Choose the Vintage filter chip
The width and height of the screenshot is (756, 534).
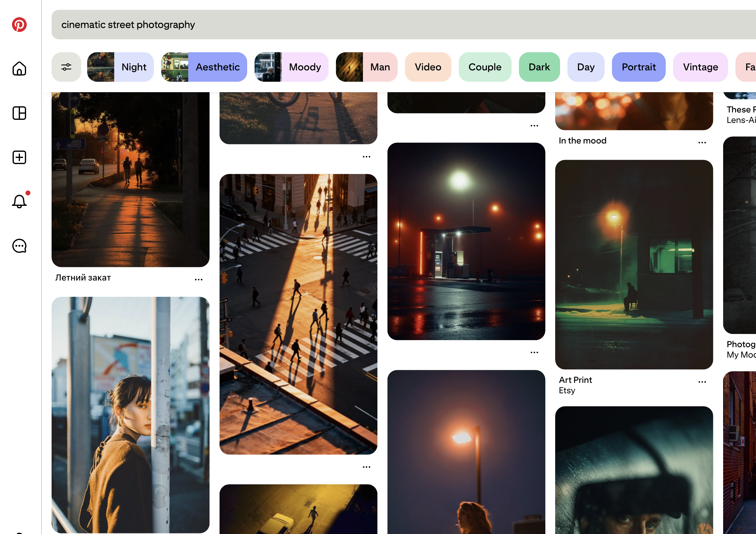coord(701,67)
